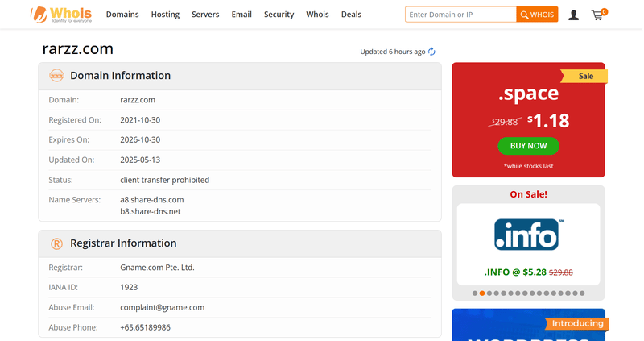Select abuse email complaint@gname.com
Viewport: 644px width, 341px height.
(x=163, y=308)
